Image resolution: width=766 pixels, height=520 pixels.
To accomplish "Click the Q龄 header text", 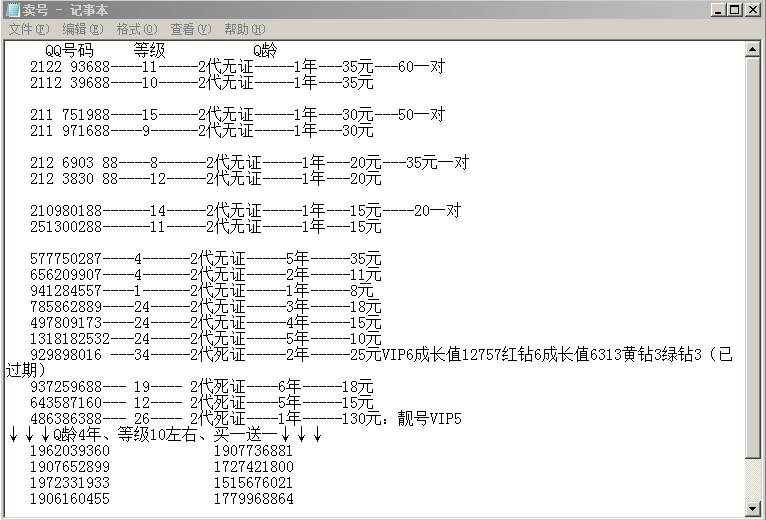I will point(265,50).
